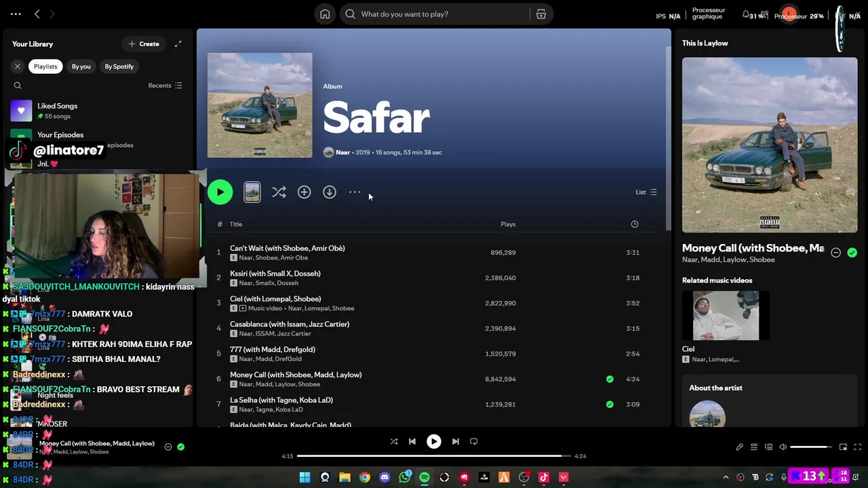Image resolution: width=868 pixels, height=488 pixels.
Task: Play the Ciel related music video thumbnail
Action: tap(726, 316)
